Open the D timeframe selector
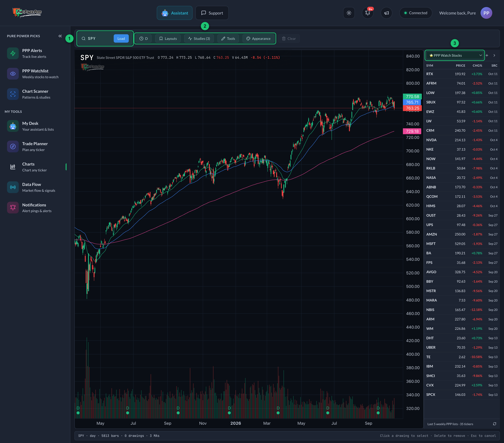Viewport: 504px width, 443px height. pos(144,38)
